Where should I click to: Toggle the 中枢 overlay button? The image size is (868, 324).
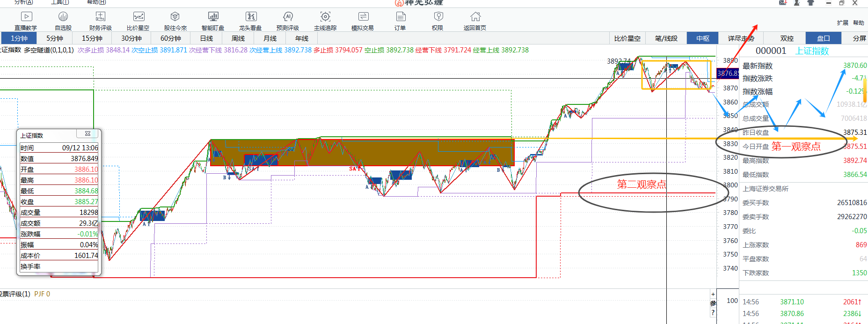[x=703, y=38]
